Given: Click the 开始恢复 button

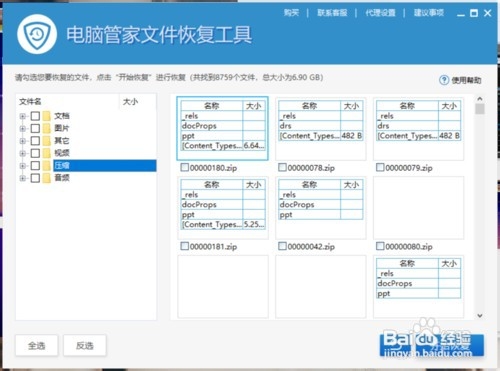Looking at the screenshot, I should coord(432,345).
